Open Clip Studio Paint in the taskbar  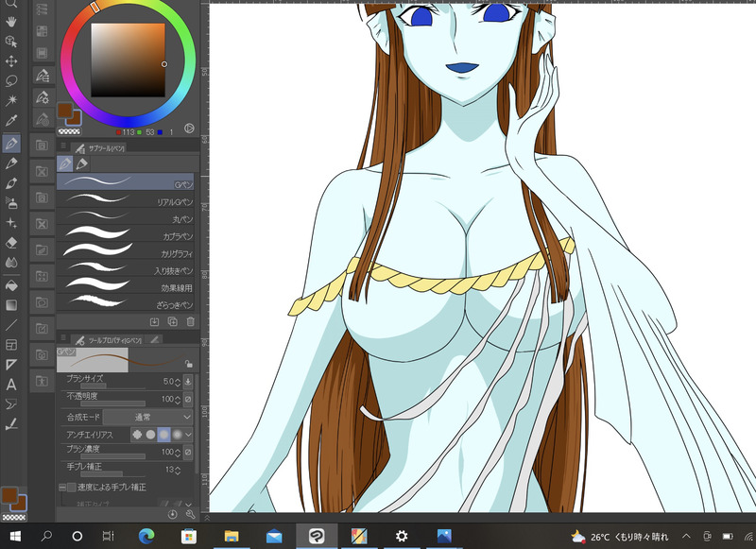(x=317, y=536)
